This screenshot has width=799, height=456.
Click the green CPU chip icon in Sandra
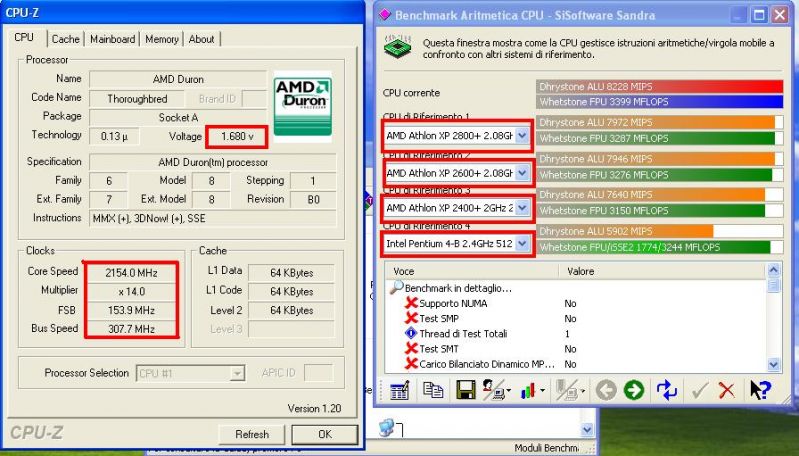397,46
